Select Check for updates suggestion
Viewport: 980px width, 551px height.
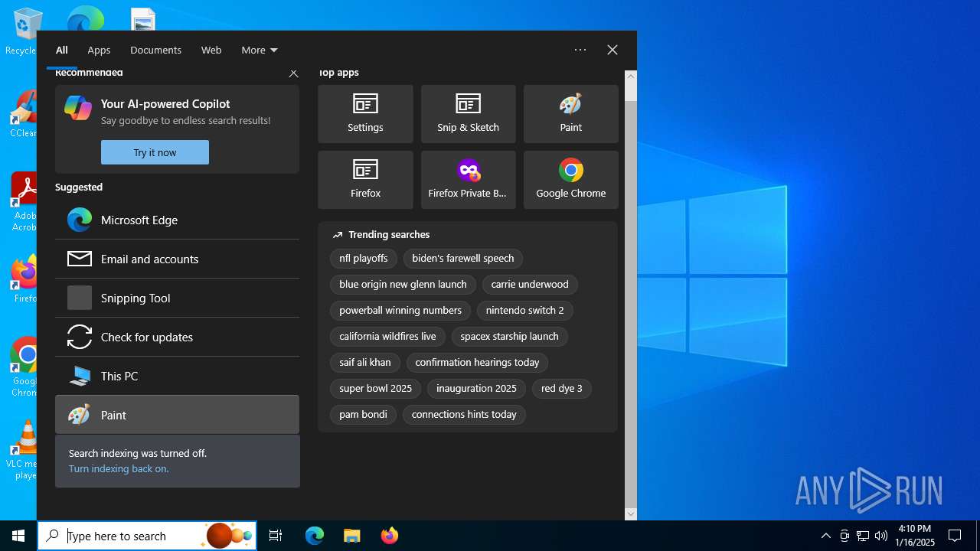177,337
